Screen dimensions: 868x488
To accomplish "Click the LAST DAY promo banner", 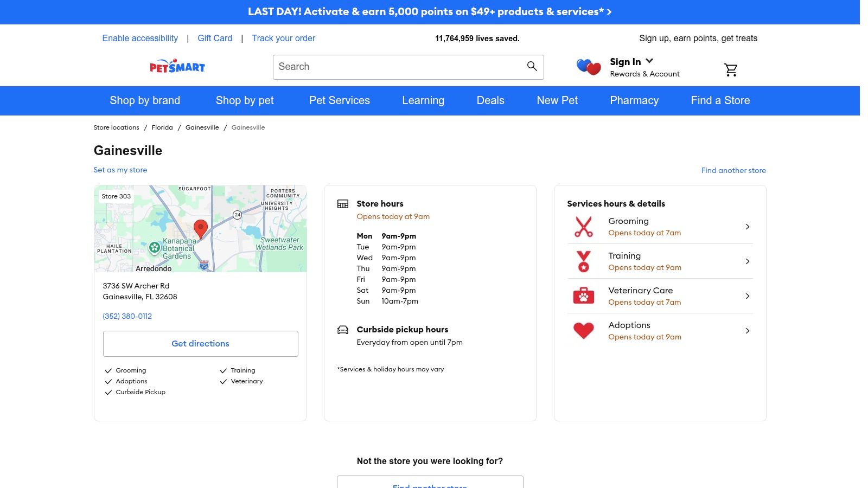I will [x=430, y=12].
